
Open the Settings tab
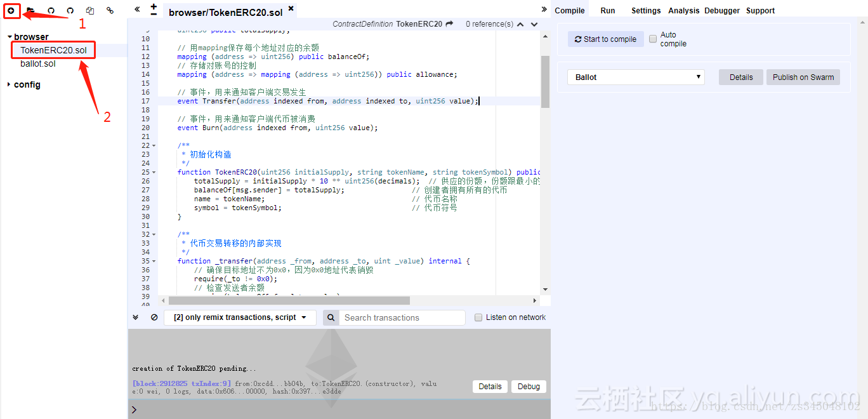coord(646,10)
